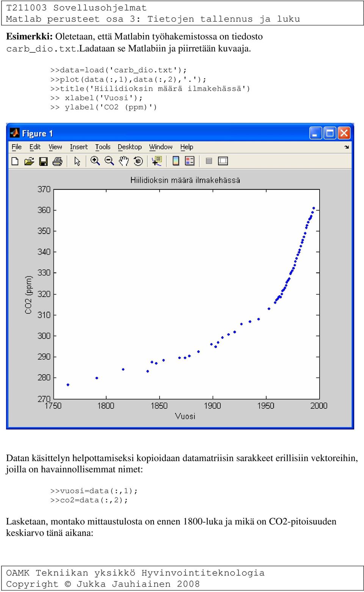Select the Edit Plot arrow tool
364x592 pixels.
[x=77, y=161]
